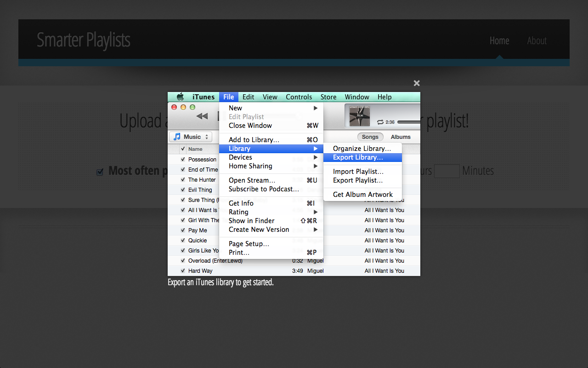Select Import Playlist… in submenu
The width and height of the screenshot is (588, 368).
click(363, 172)
